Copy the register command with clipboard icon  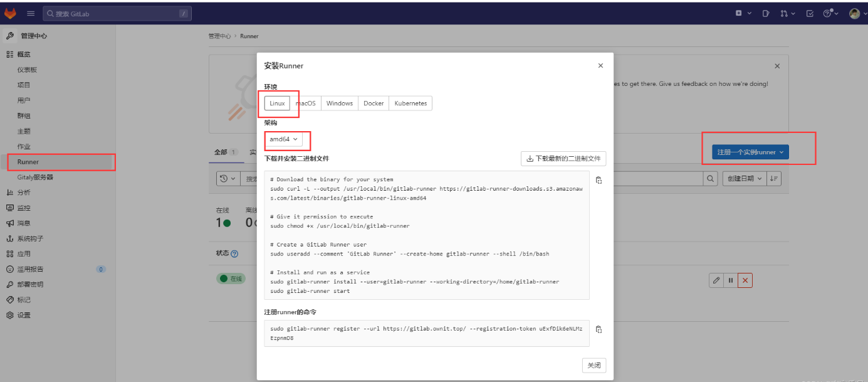599,329
